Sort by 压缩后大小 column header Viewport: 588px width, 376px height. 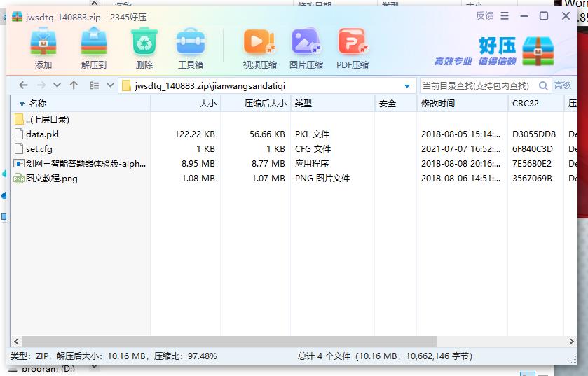click(x=256, y=104)
